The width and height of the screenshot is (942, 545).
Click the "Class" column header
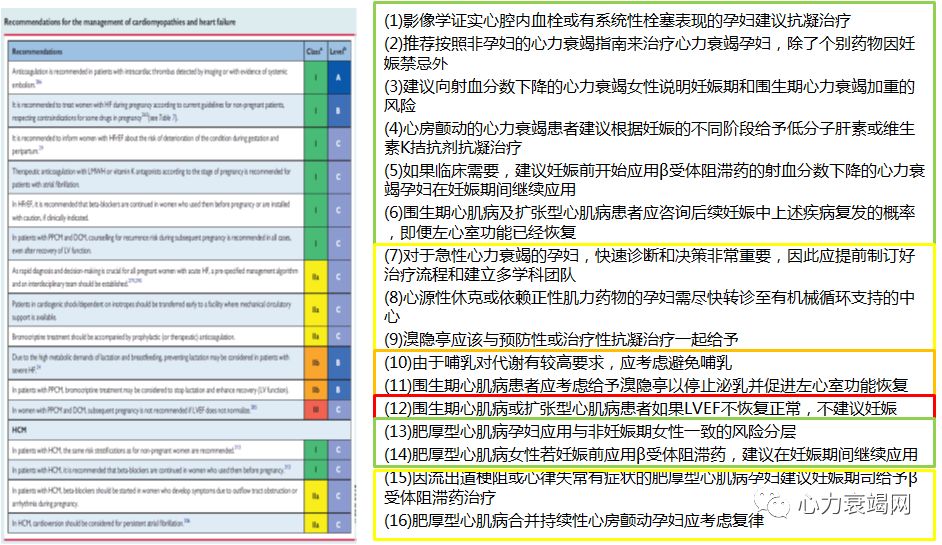pos(315,51)
